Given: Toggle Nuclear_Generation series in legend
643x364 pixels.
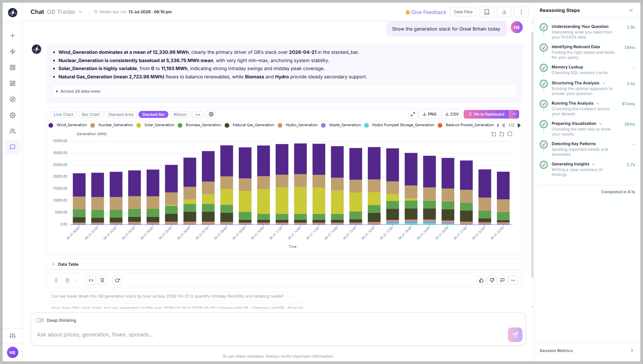Looking at the screenshot, I should pos(112,125).
